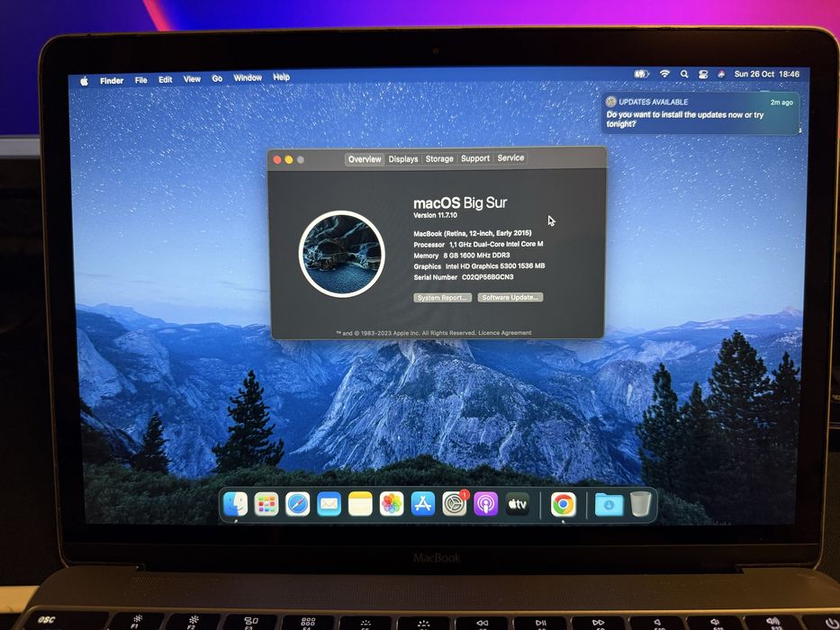Click the Software Update button
This screenshot has width=840, height=630.
pyautogui.click(x=510, y=297)
